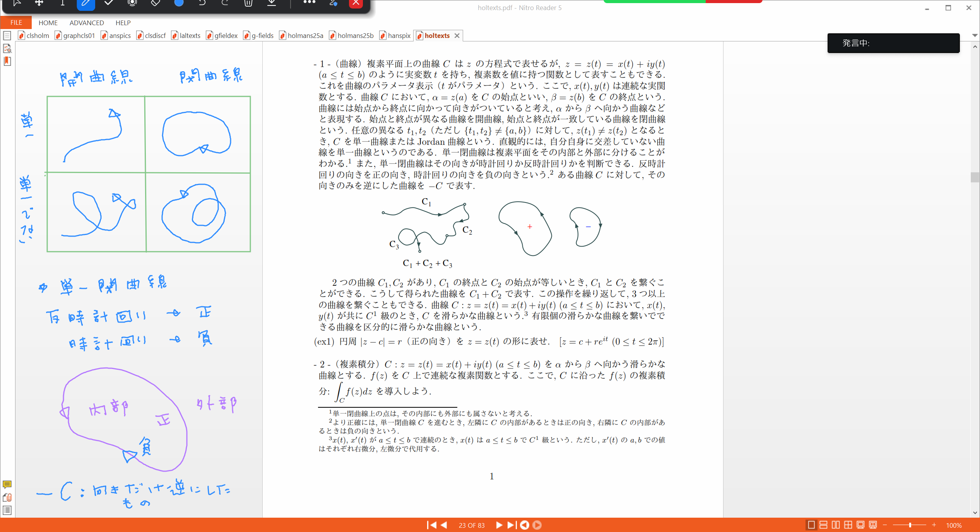Enable the four-page grid view mode
The height and width of the screenshot is (532, 980).
[x=848, y=525]
